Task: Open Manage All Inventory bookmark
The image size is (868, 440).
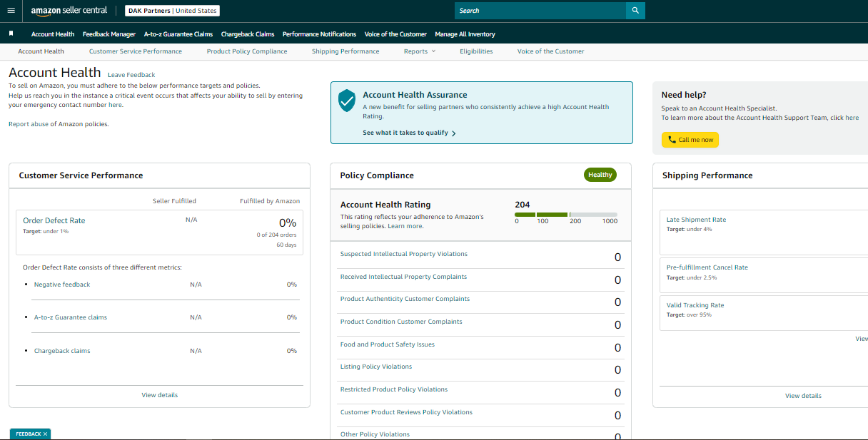Action: click(x=465, y=34)
